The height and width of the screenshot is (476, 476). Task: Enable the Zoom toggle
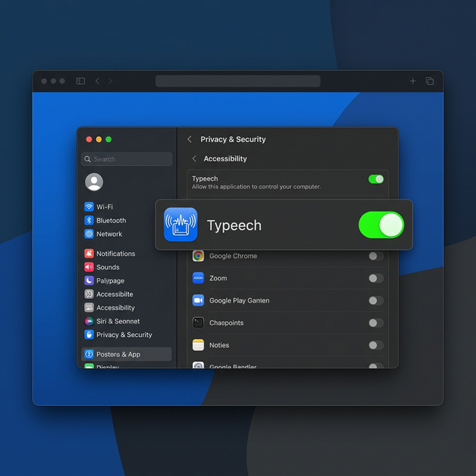click(376, 278)
